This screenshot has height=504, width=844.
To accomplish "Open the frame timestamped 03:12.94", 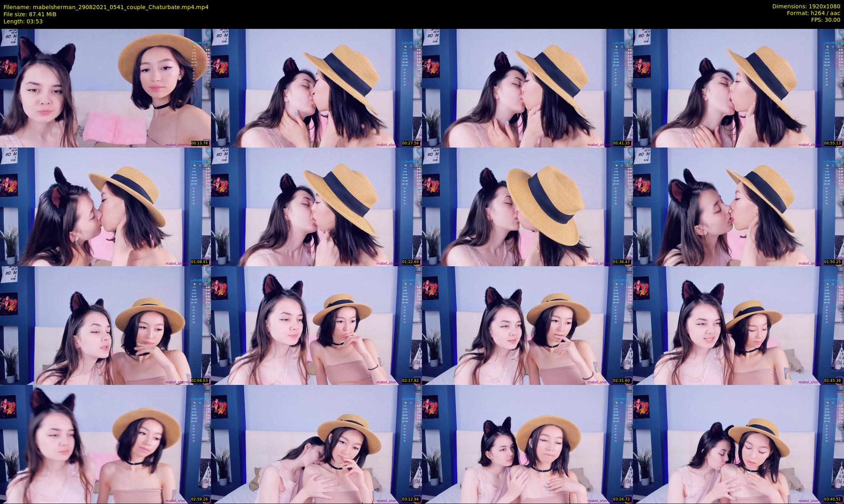I will [316, 444].
